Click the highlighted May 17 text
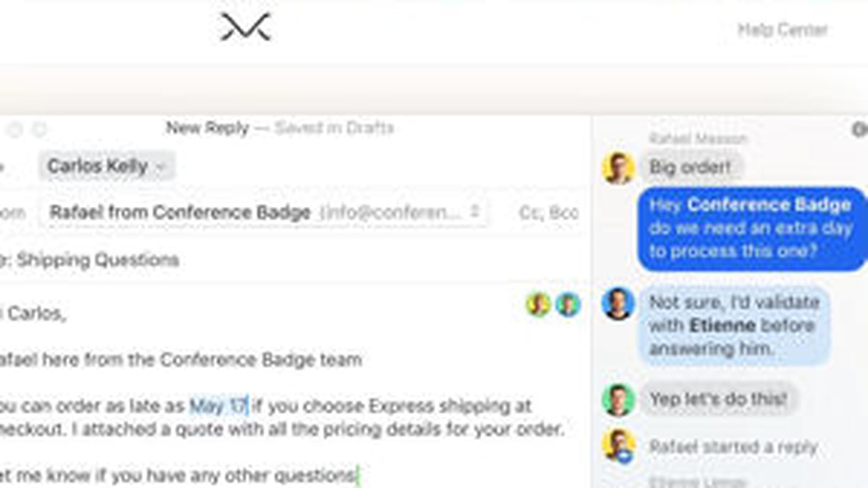Image resolution: width=868 pixels, height=488 pixels. point(219,406)
